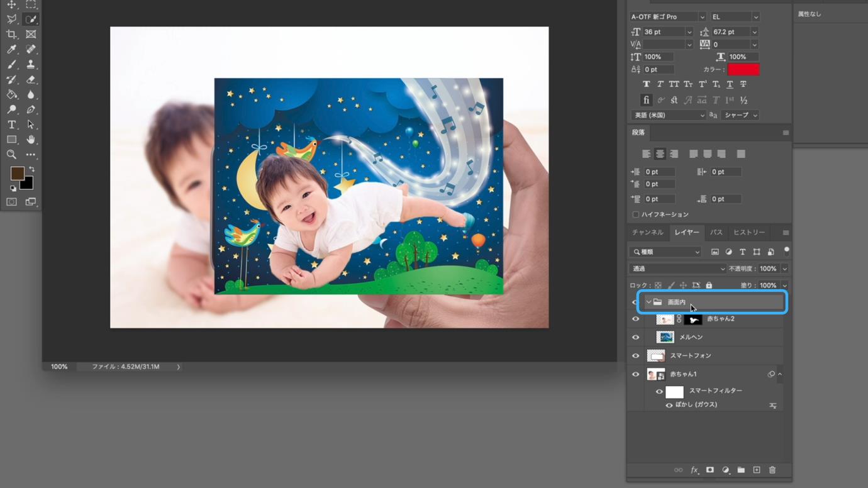Create a new layer with the plus icon
This screenshot has width=868, height=488.
coord(757,470)
